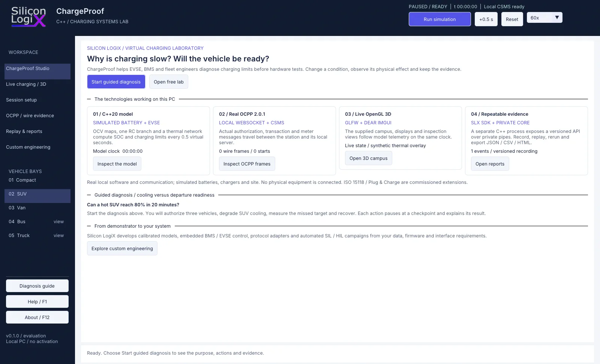Open OCPP / wire evidence
This screenshot has width=600, height=364.
tap(37, 116)
